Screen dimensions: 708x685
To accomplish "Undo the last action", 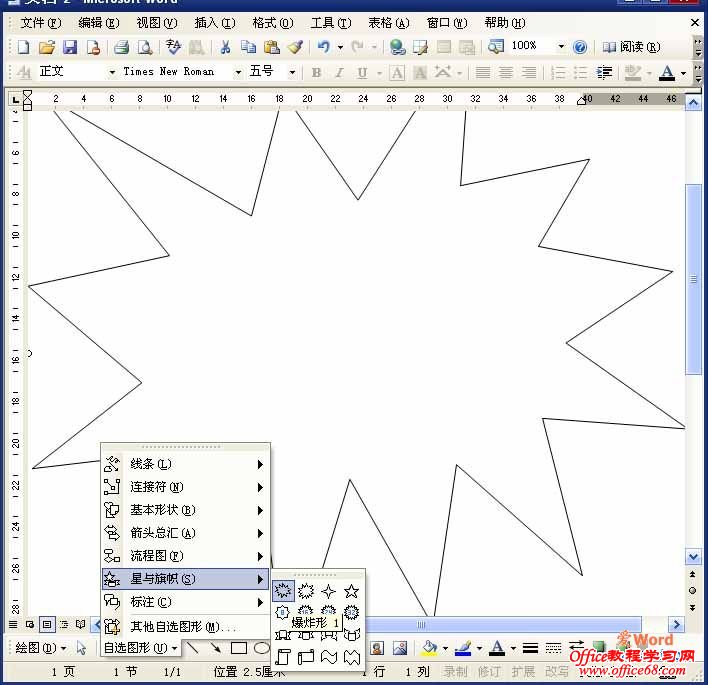I will pyautogui.click(x=324, y=47).
